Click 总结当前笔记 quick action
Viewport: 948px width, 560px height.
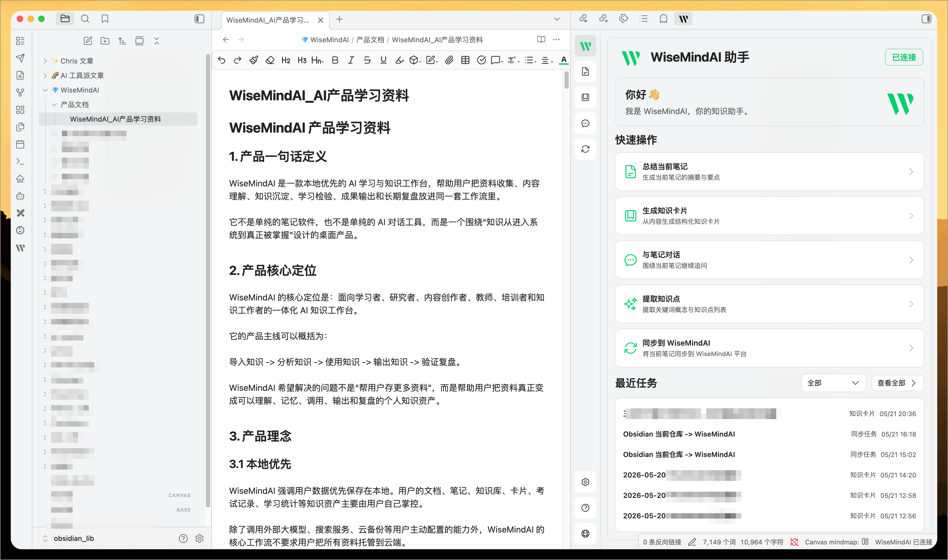[x=770, y=172]
